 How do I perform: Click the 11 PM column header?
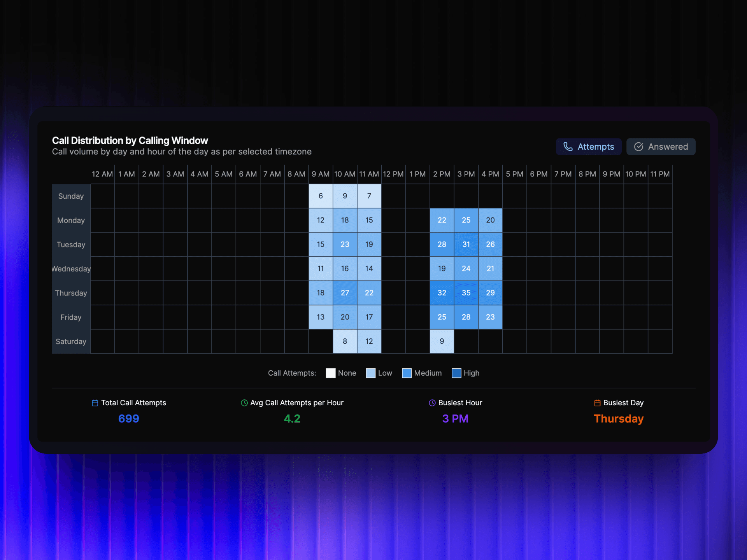(660, 174)
